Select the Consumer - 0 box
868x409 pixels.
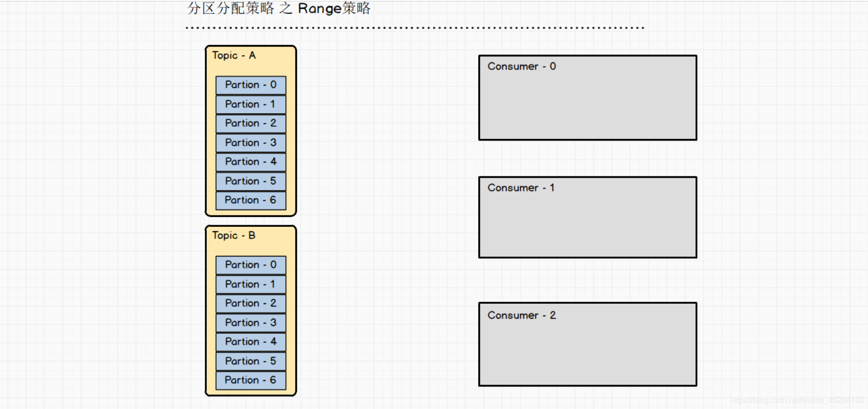[x=588, y=98]
